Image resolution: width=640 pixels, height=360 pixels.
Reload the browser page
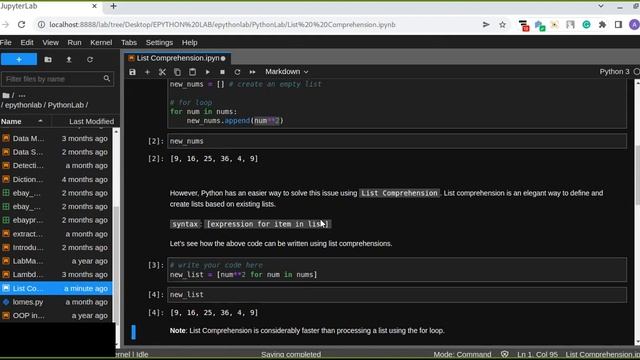tap(21, 24)
